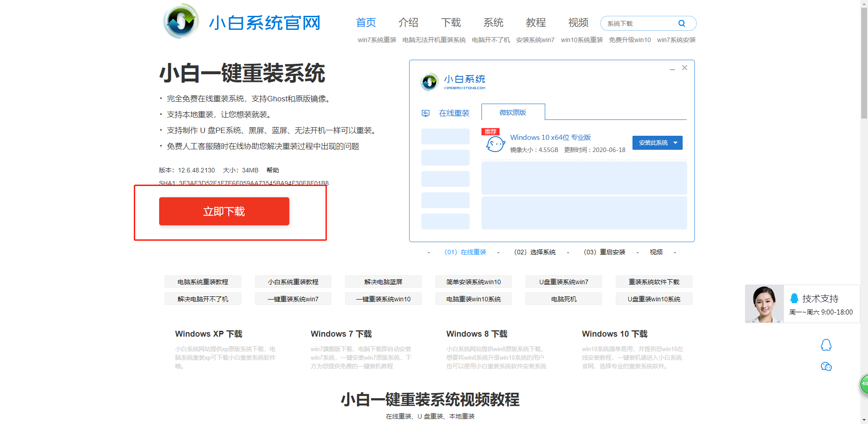
Task: Open the QQ contact icon on right side
Action: 826,345
